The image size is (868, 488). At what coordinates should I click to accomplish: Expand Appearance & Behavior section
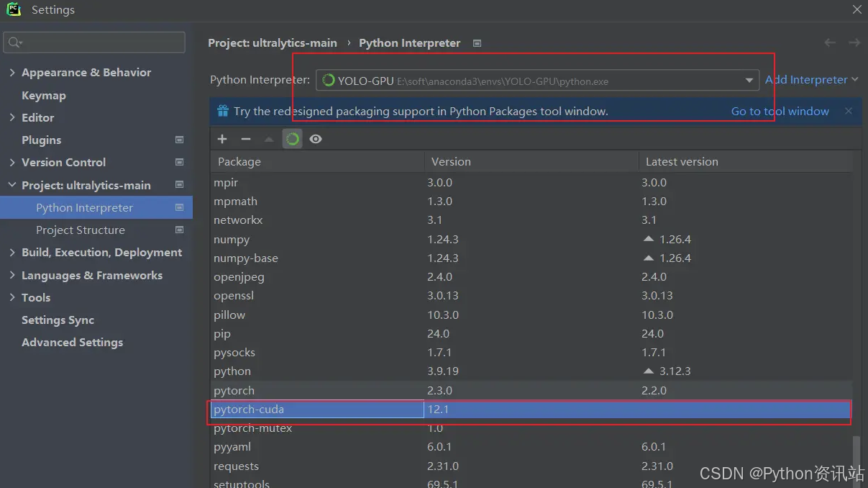pyautogui.click(x=12, y=73)
